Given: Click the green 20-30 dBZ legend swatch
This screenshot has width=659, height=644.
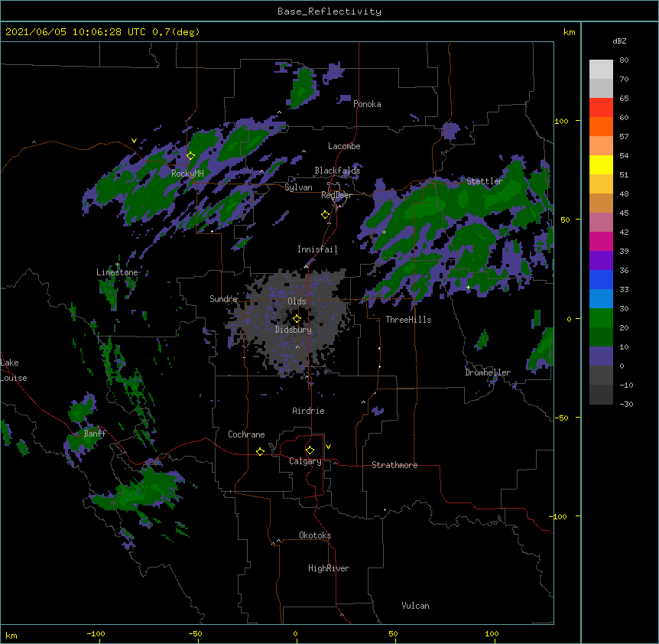Looking at the screenshot, I should tap(601, 318).
